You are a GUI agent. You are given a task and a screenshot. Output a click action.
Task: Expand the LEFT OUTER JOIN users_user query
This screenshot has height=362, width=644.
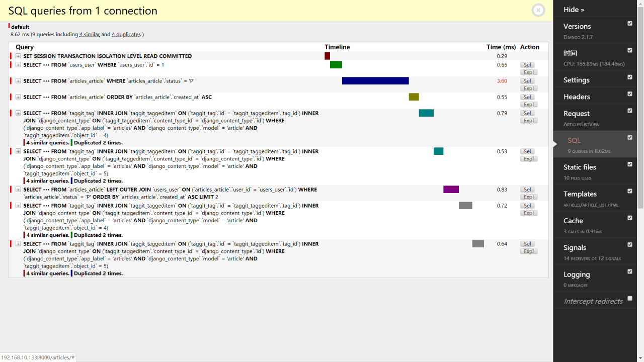coord(18,190)
